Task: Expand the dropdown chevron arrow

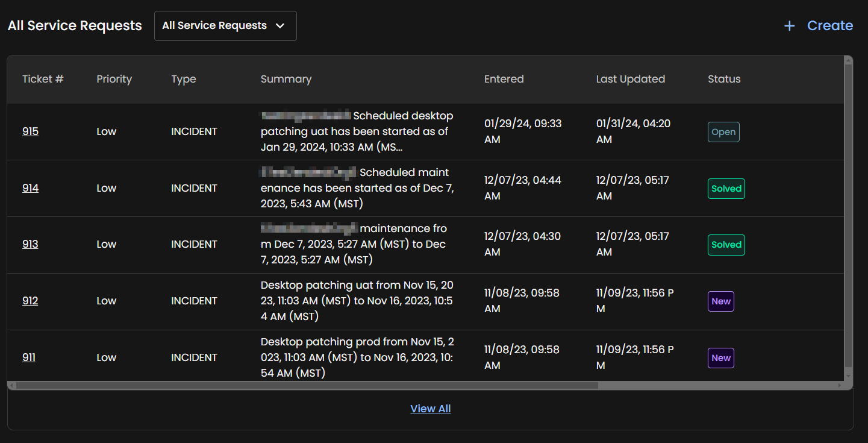Action: point(279,26)
